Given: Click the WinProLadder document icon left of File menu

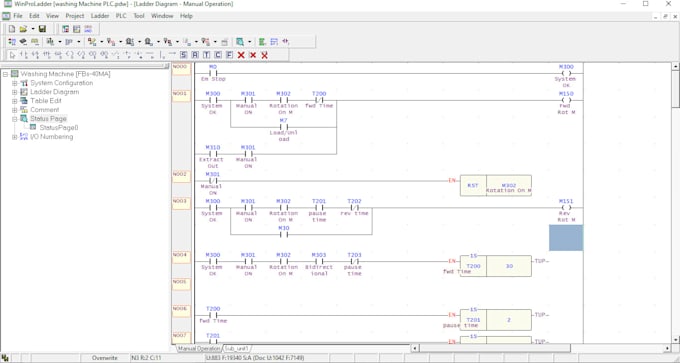Looking at the screenshot, I should click(x=6, y=16).
